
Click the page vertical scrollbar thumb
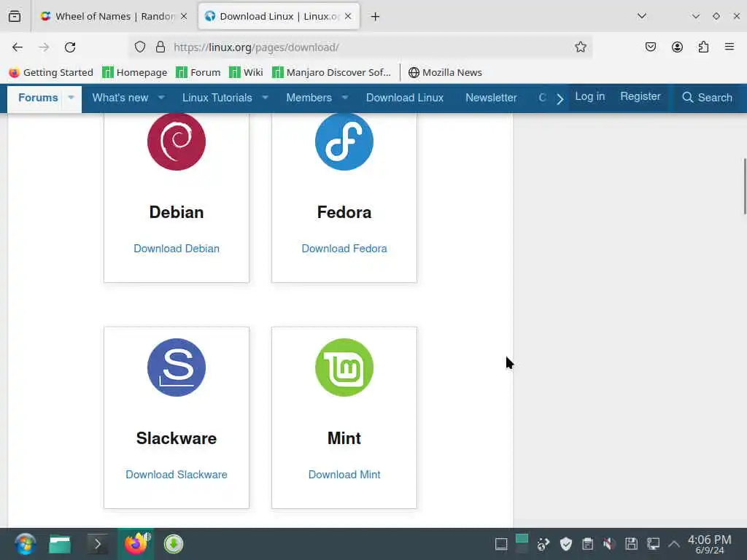[745, 186]
